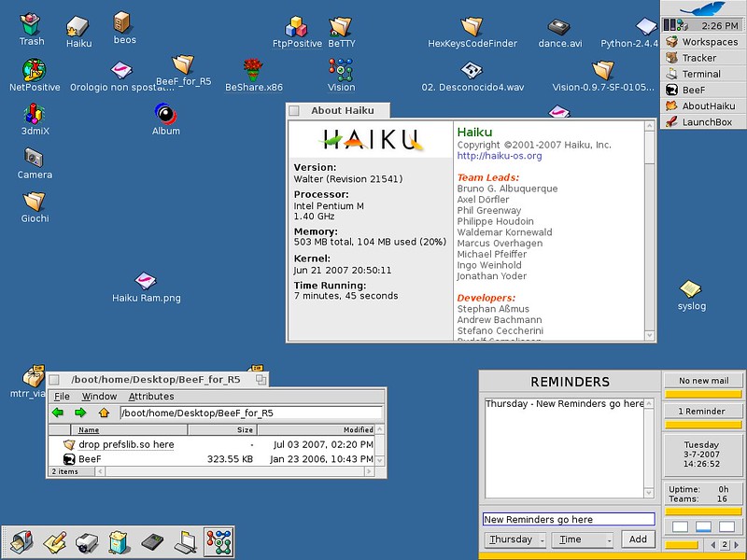Click the About Haiku credits scrollbar down arrow

pyautogui.click(x=649, y=335)
